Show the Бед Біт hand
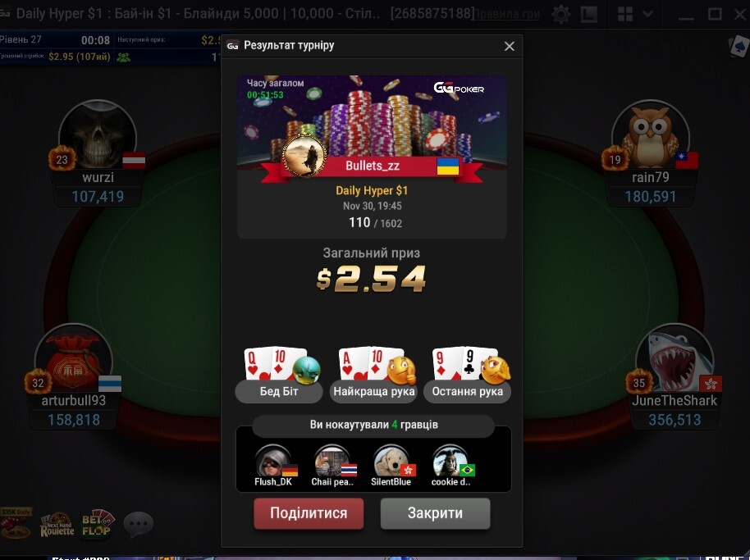The image size is (750, 560). (x=279, y=375)
